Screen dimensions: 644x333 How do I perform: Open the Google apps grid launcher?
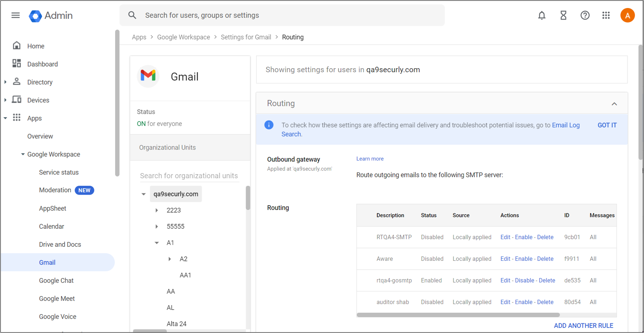(x=606, y=15)
